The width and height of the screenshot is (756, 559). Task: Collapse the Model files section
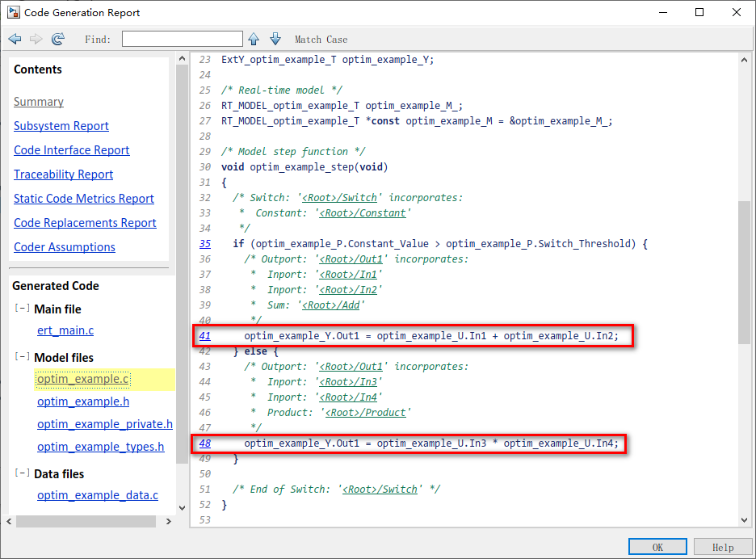(22, 356)
